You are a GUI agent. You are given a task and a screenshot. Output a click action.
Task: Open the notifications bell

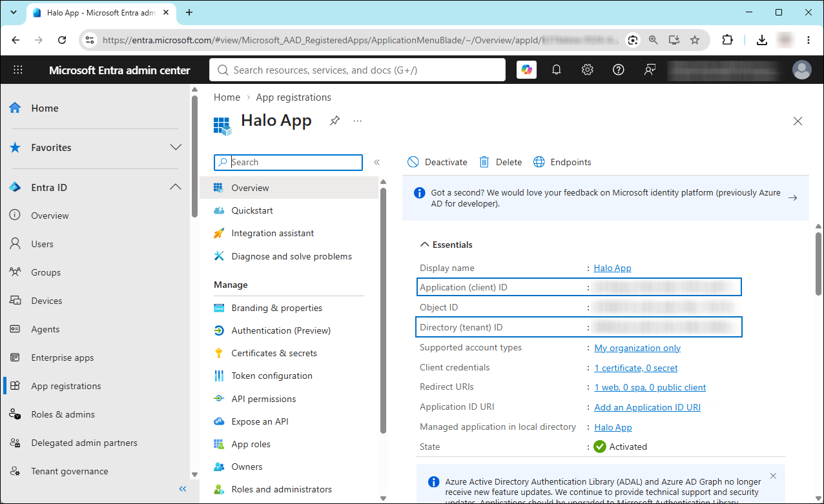(557, 70)
